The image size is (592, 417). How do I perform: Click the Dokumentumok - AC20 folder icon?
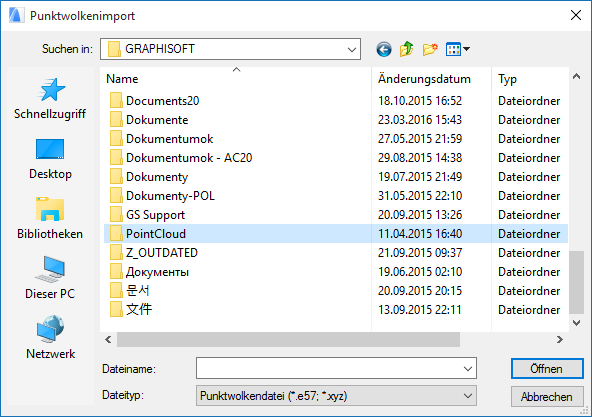[116, 158]
